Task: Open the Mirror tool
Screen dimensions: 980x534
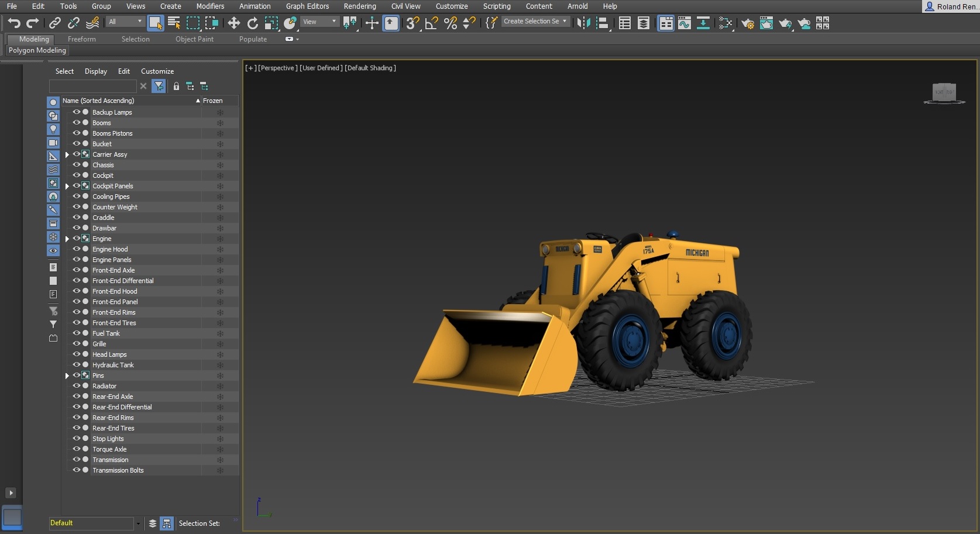Action: click(x=583, y=23)
